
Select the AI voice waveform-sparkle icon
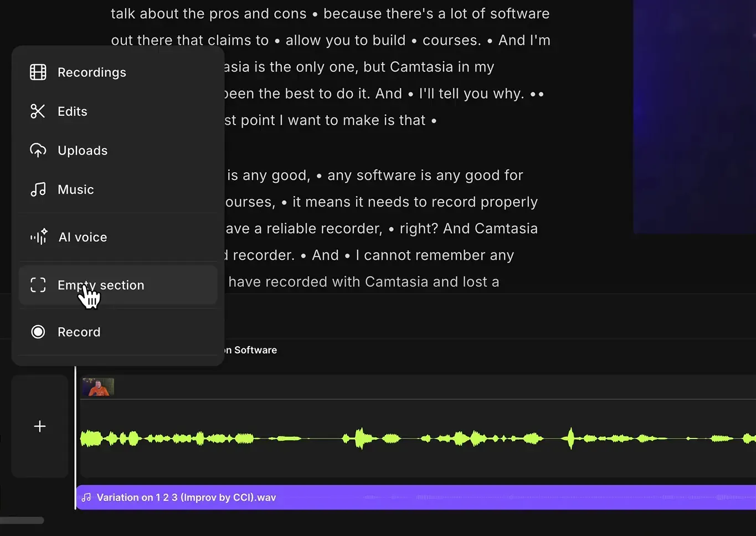point(38,236)
